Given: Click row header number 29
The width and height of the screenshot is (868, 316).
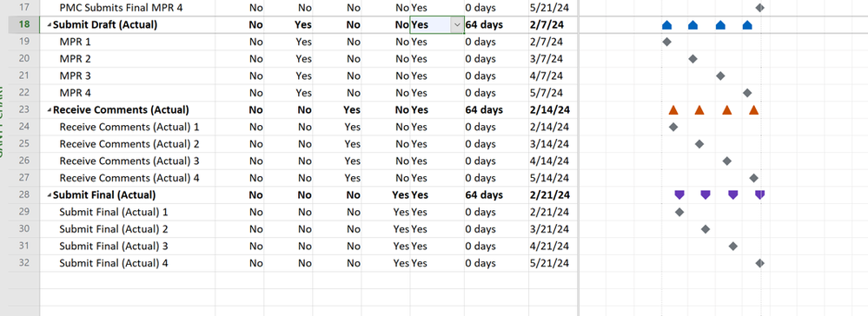Looking at the screenshot, I should click(x=23, y=212).
